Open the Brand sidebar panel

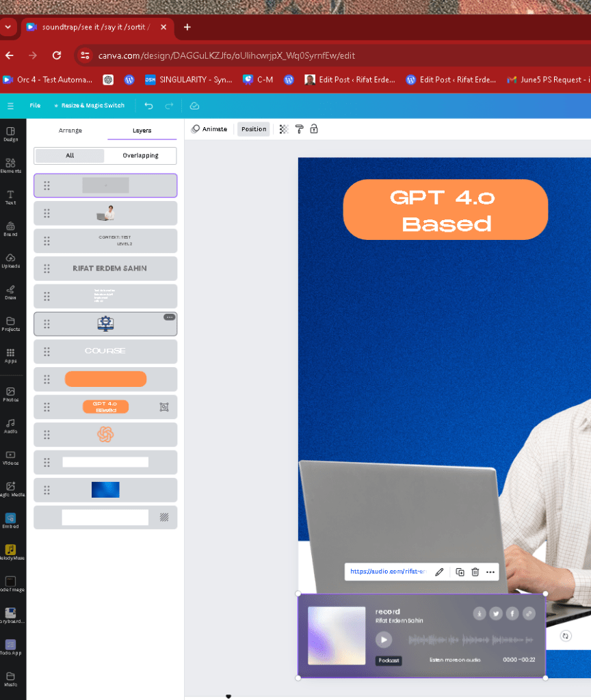(11, 229)
